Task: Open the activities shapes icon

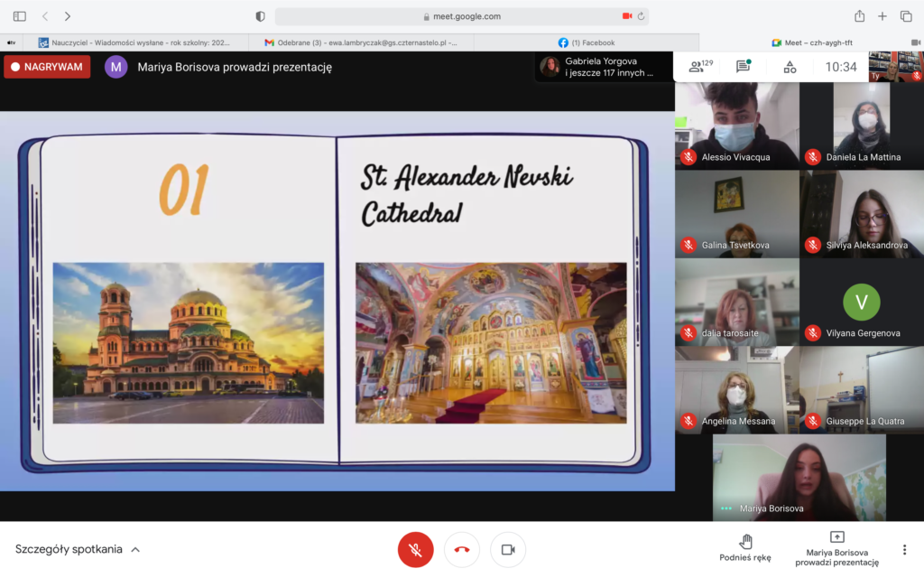Action: [x=790, y=67]
